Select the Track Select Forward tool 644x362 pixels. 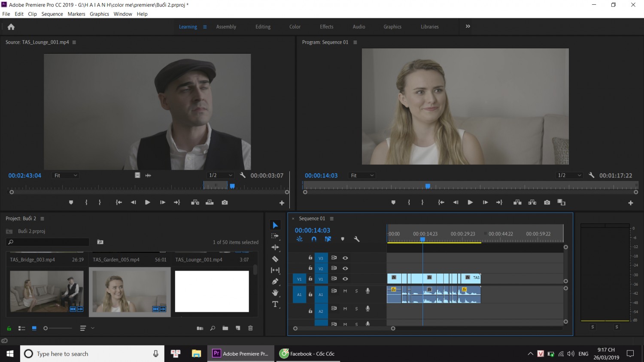pos(275,236)
